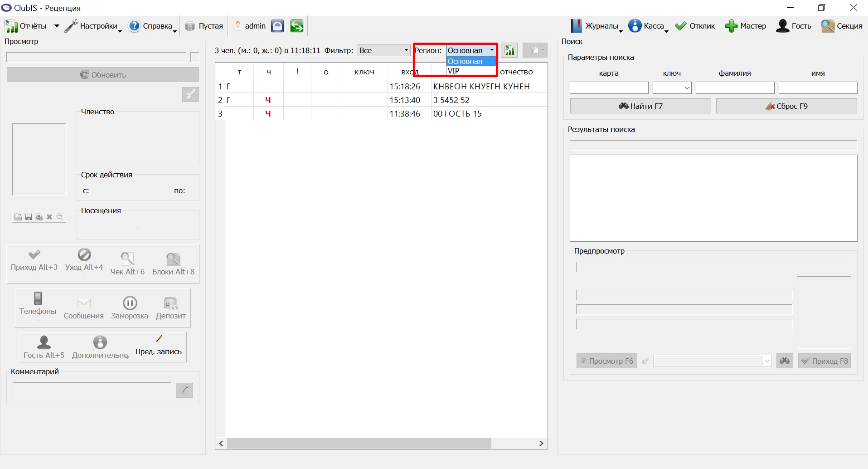Click the Заморозка pause button
This screenshot has width=868, height=469.
130,309
